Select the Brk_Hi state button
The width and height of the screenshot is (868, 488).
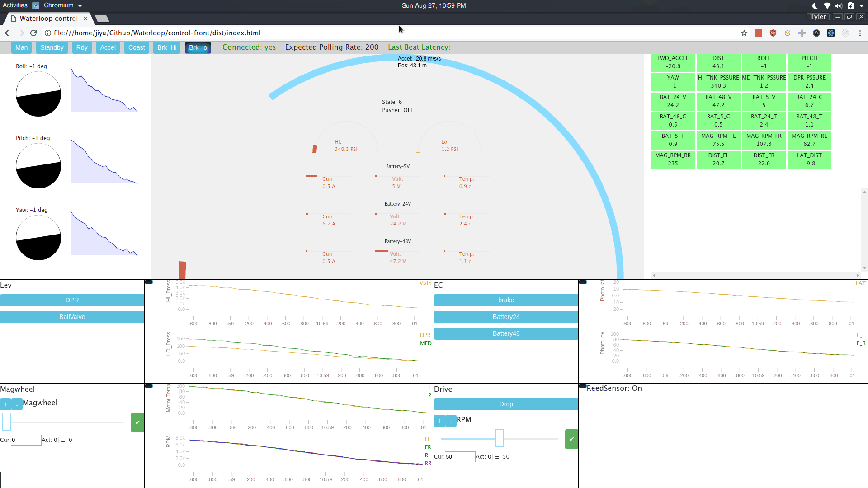tap(167, 47)
